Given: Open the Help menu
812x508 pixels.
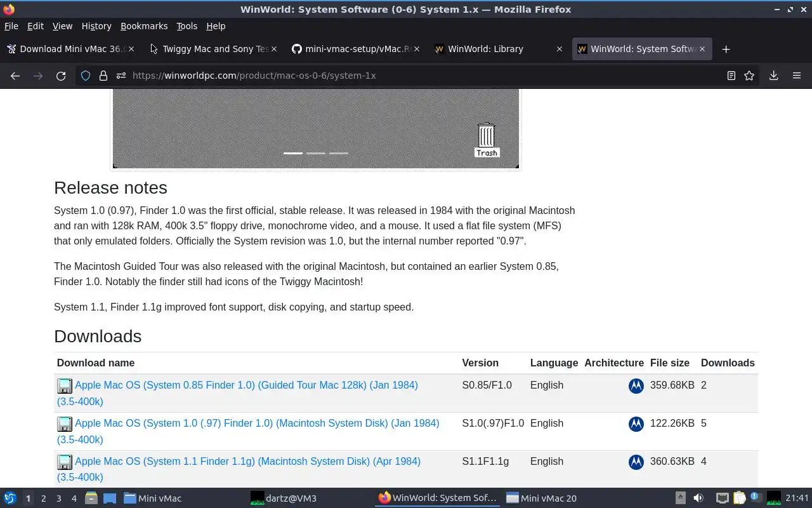Looking at the screenshot, I should click(216, 26).
